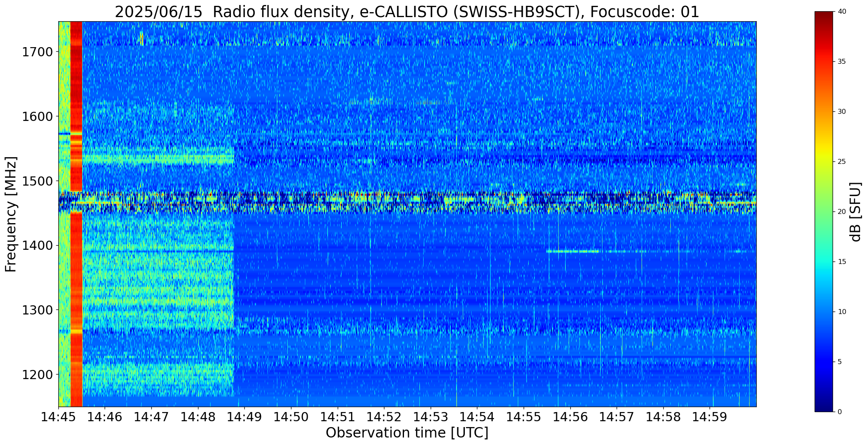The height and width of the screenshot is (445, 868).
Task: Click the plot title mentioning e-CALLISTO
Action: pos(407,12)
